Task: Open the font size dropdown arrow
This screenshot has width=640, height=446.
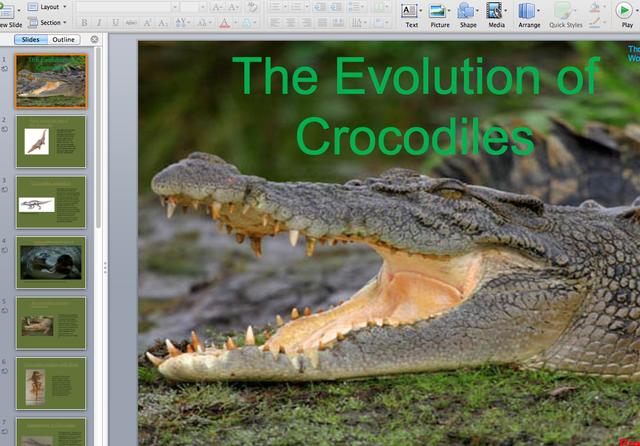Action: (x=202, y=7)
